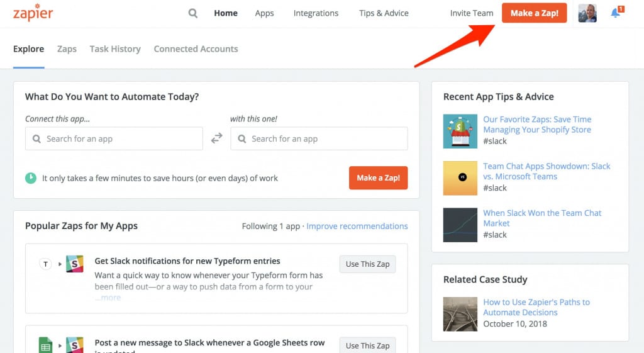Swap apps using the double-arrow icon
Image resolution: width=644 pixels, height=353 pixels.
217,138
